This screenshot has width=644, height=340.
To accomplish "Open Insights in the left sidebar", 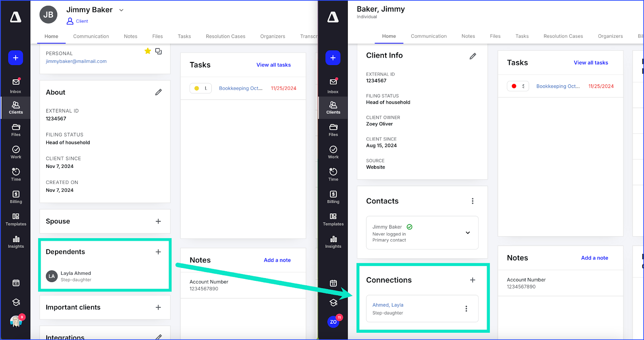I will [16, 241].
